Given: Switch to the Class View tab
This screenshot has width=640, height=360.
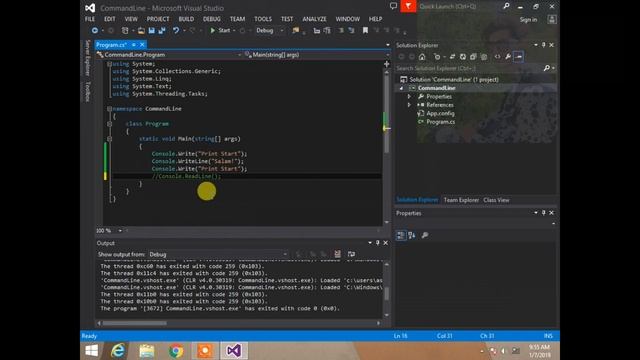Looking at the screenshot, I should point(496,200).
